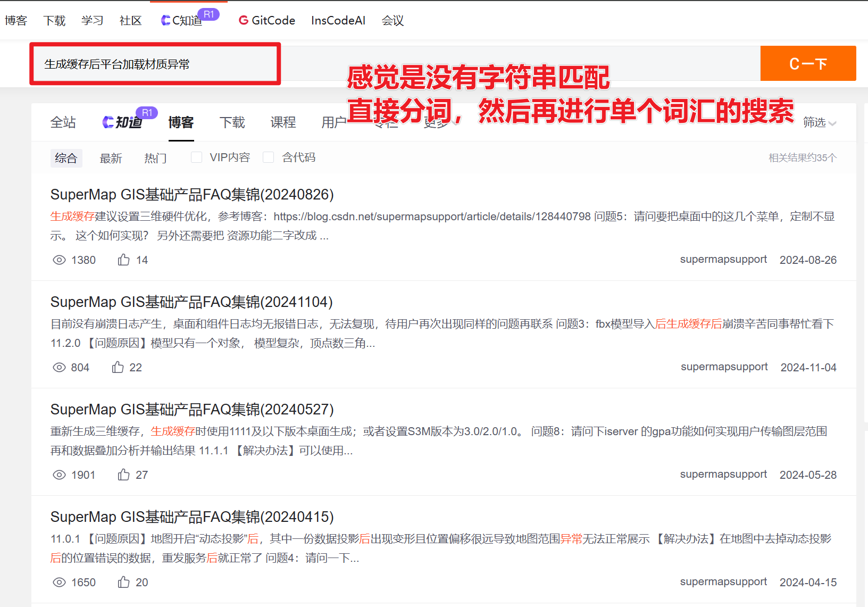Sort results by 热门
Screen dimensions: 868x607
tap(156, 159)
